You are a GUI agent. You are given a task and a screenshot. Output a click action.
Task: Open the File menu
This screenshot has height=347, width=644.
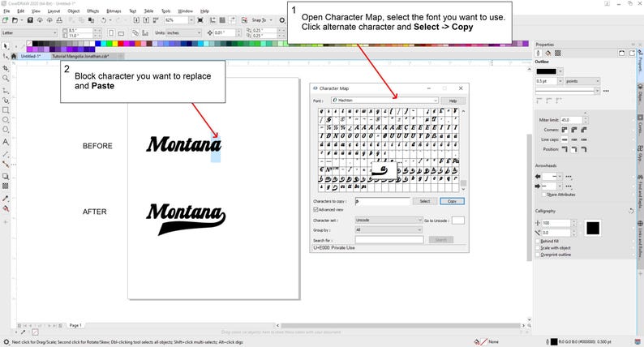[x=6, y=11]
